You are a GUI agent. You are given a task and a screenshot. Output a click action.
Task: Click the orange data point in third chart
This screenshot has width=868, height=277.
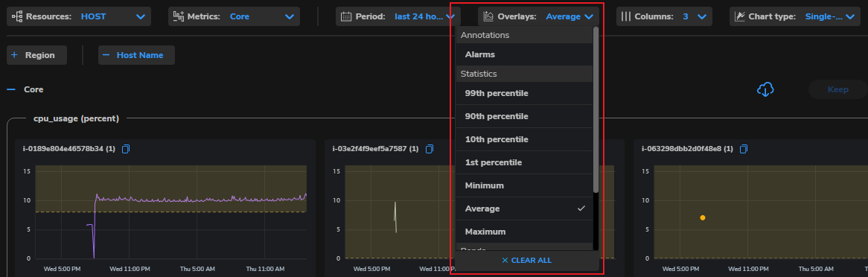coord(703,217)
